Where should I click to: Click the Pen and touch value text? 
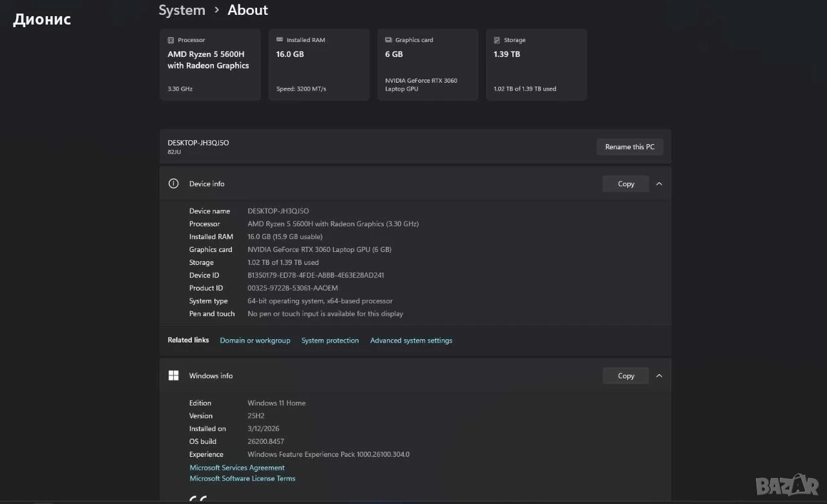[x=325, y=314]
